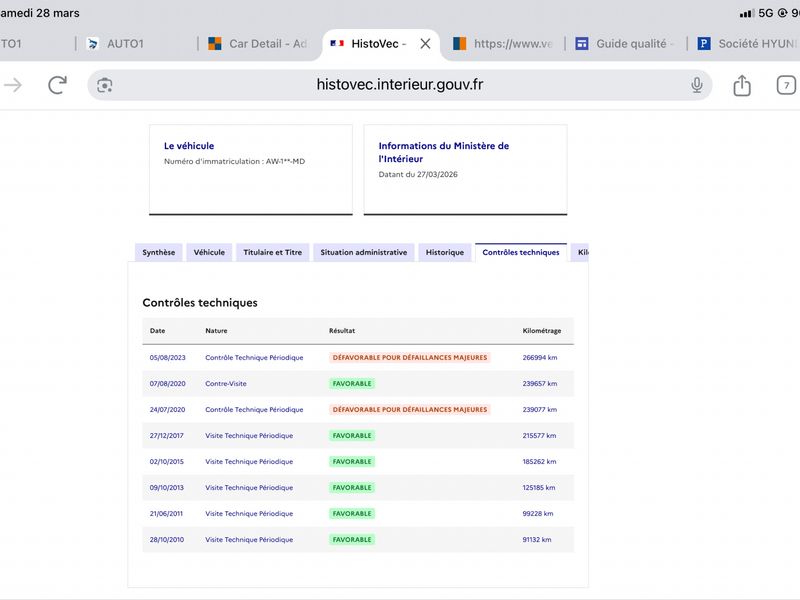Tap the microphone icon in address bar
Screen dimensions: 800x600
pyautogui.click(x=697, y=85)
